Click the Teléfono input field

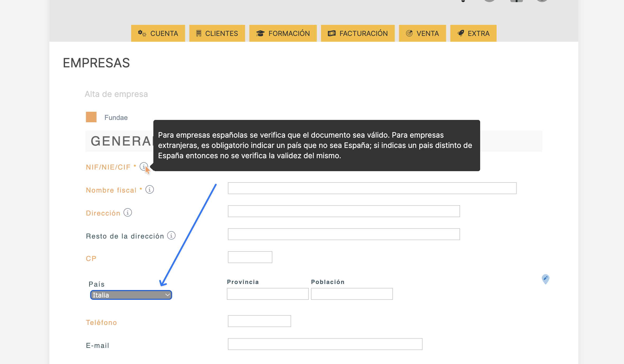point(259,321)
